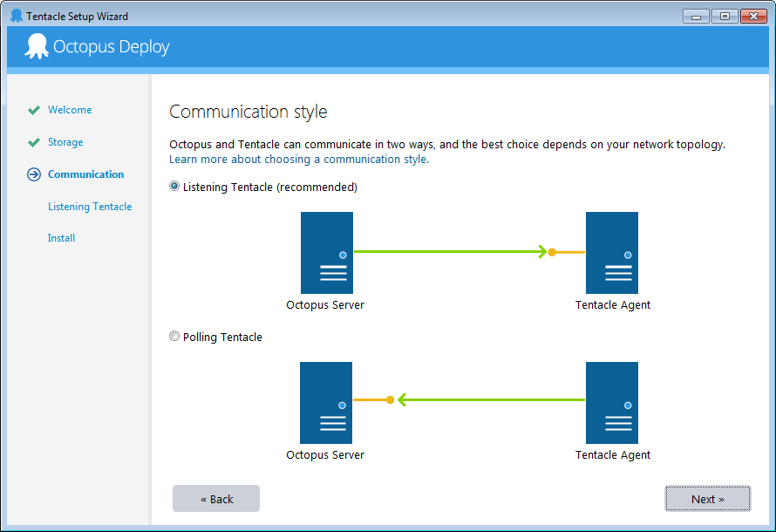Viewport: 776px width, 532px height.
Task: Click the blue arrow icon beside Communication
Action: [33, 174]
